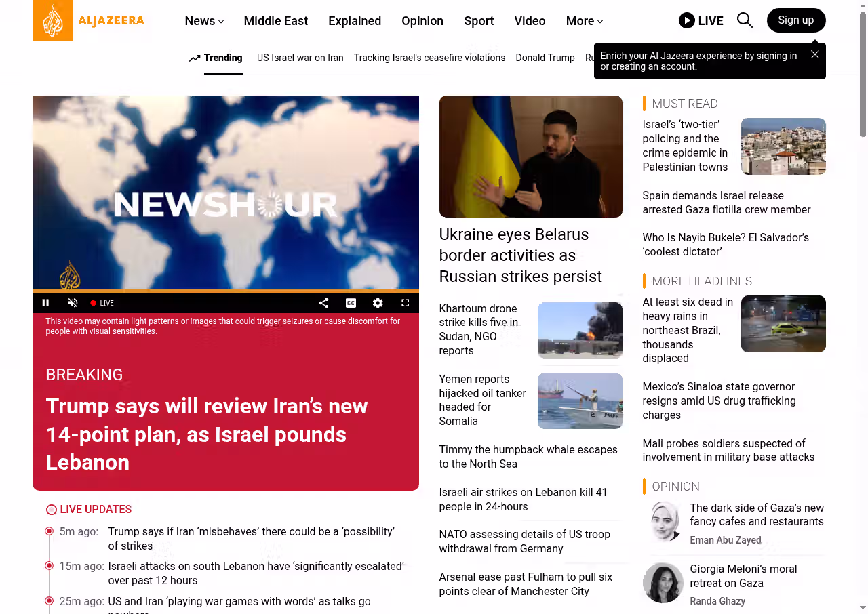Open the search magnifier icon
Screen dimensions: 868x614
745,20
